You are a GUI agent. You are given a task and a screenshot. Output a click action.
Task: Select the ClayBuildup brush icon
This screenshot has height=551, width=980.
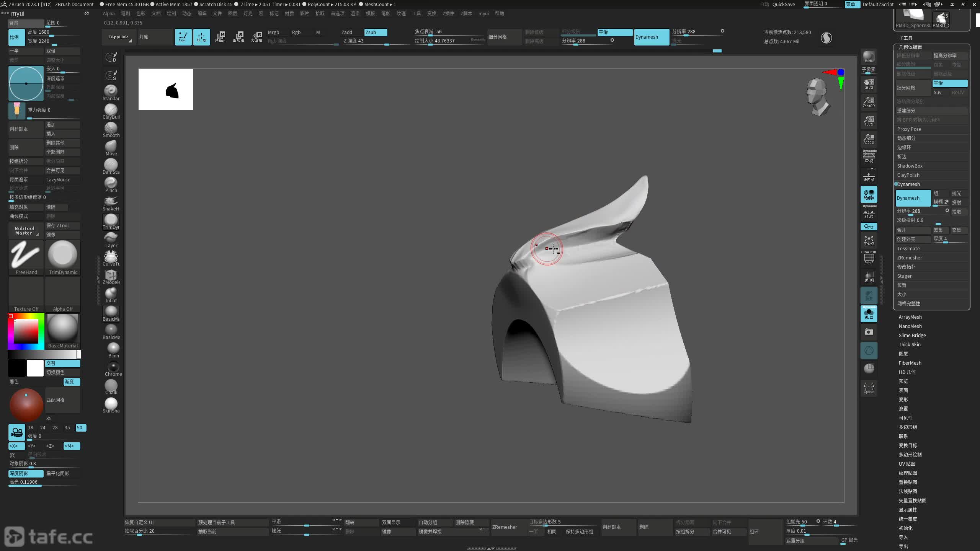coord(111,109)
